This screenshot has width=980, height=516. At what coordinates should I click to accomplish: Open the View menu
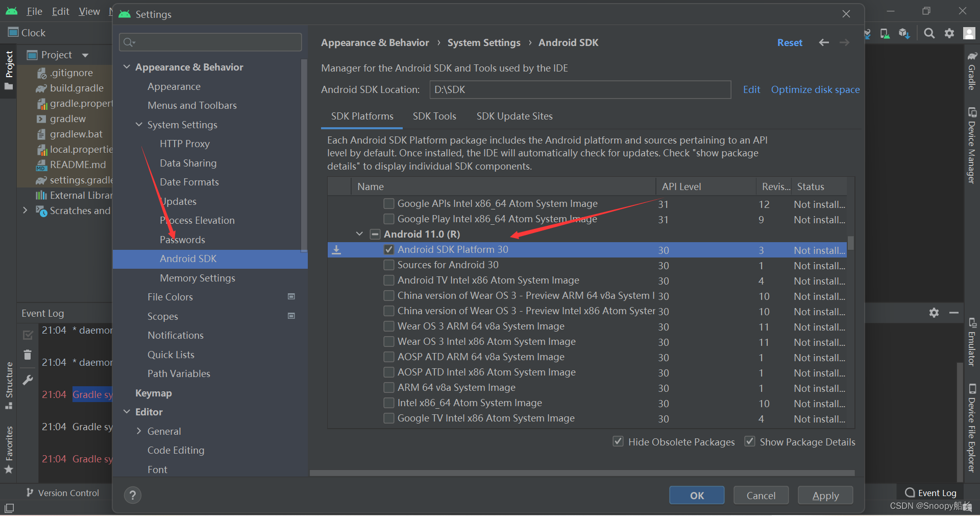89,11
